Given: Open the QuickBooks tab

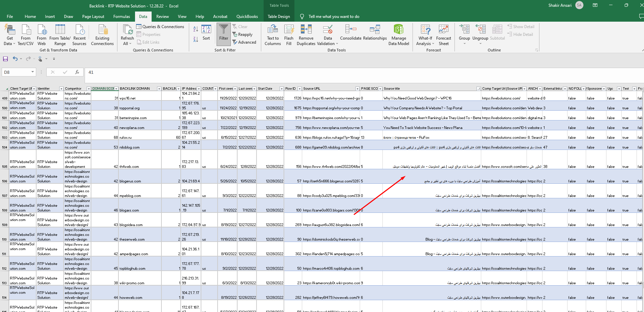Looking at the screenshot, I should coord(247,16).
